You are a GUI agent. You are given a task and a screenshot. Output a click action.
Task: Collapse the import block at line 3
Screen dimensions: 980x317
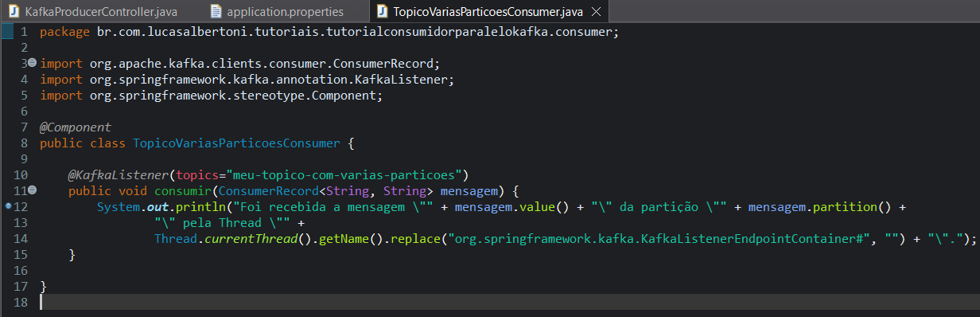click(x=33, y=63)
